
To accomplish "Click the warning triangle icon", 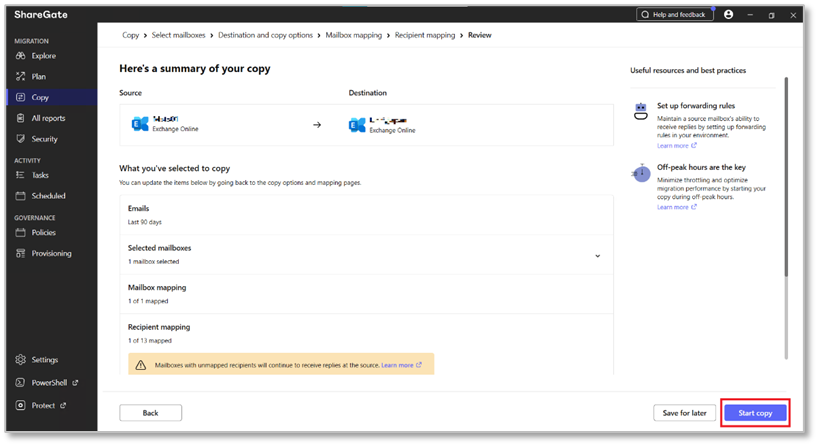I will 141,366.
